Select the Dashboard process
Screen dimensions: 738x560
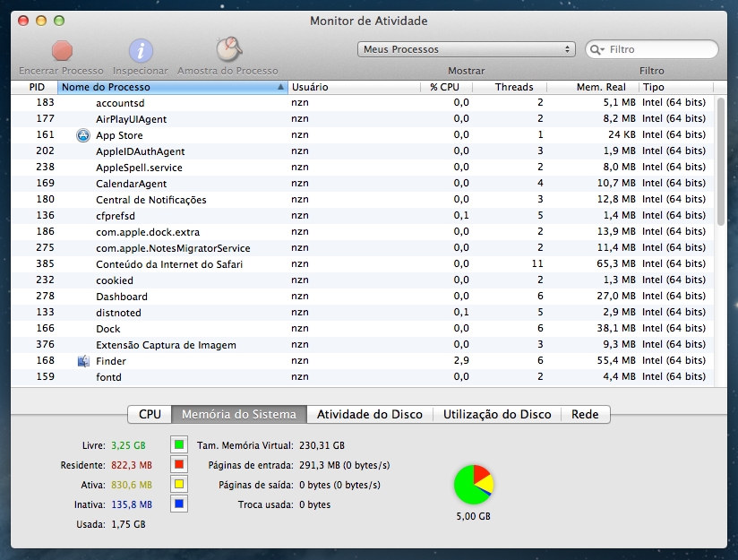coord(362,297)
